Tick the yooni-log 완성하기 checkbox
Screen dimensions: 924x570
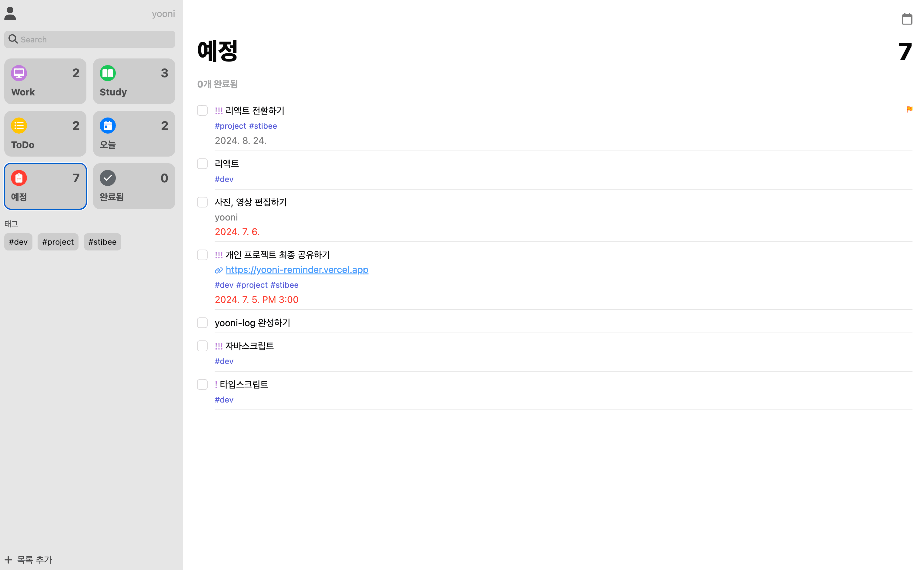(x=202, y=323)
